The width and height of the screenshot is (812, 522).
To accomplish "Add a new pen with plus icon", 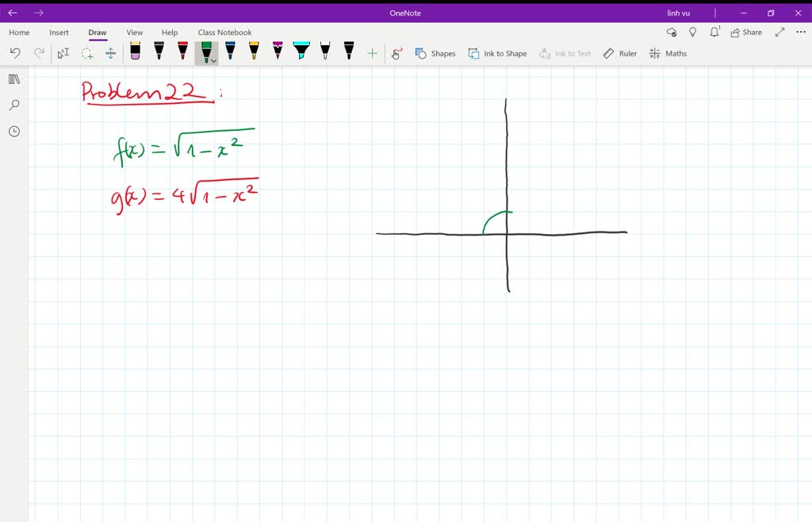I will [x=371, y=53].
